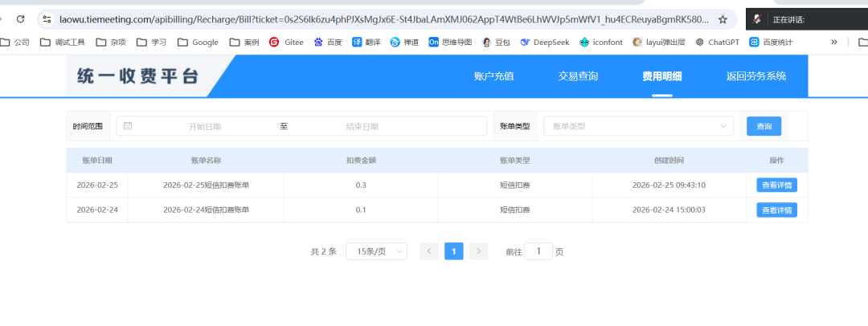Show more bookmarks with the overflow chevron
The height and width of the screenshot is (326, 868).
point(833,43)
